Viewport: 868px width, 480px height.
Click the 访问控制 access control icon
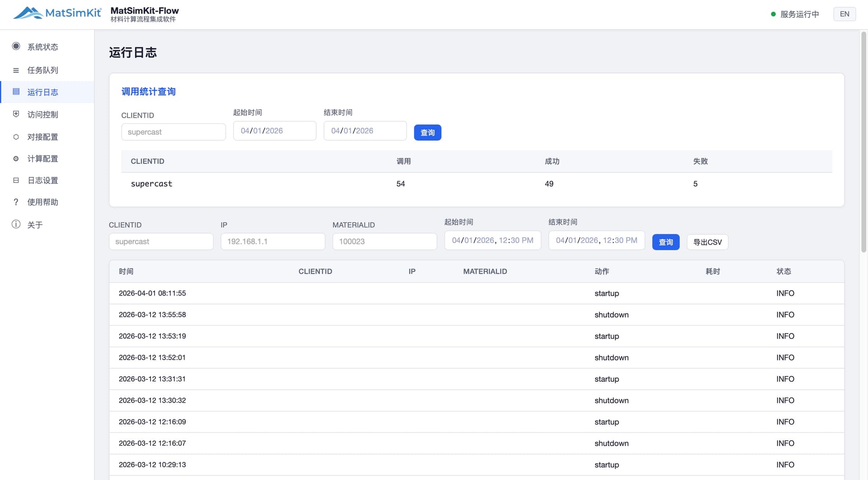pyautogui.click(x=16, y=114)
